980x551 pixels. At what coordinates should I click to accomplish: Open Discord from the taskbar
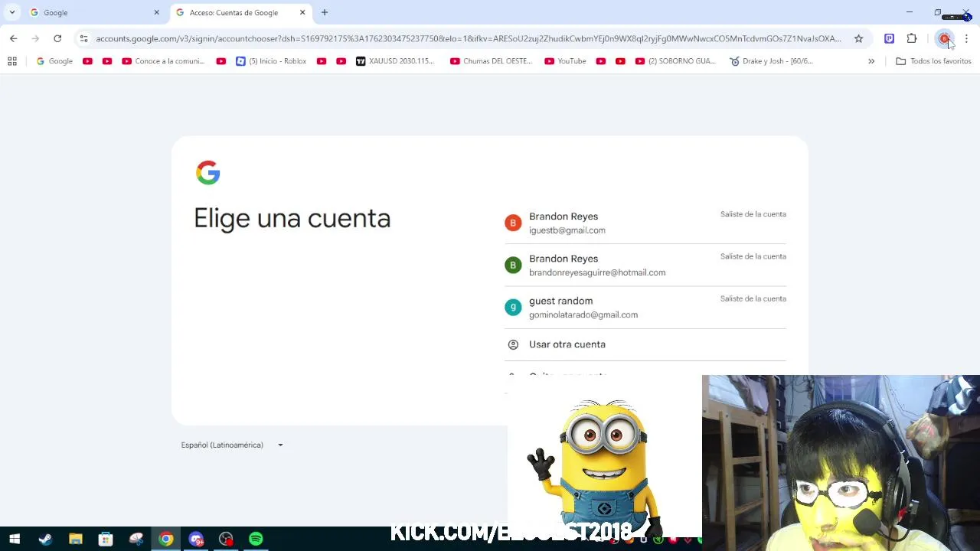pyautogui.click(x=196, y=539)
